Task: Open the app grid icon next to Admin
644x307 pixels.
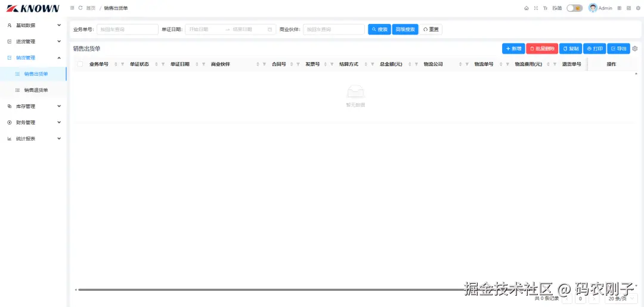Action: (620, 8)
